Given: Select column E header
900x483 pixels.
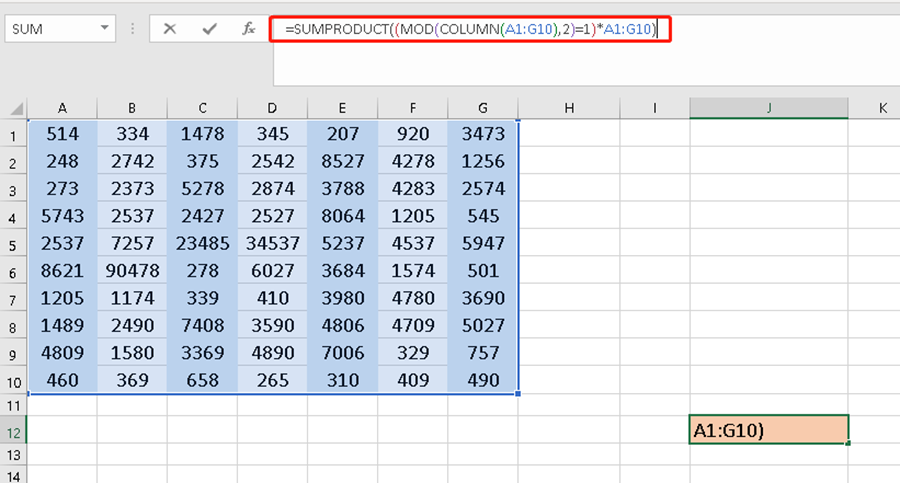Looking at the screenshot, I should 342,108.
